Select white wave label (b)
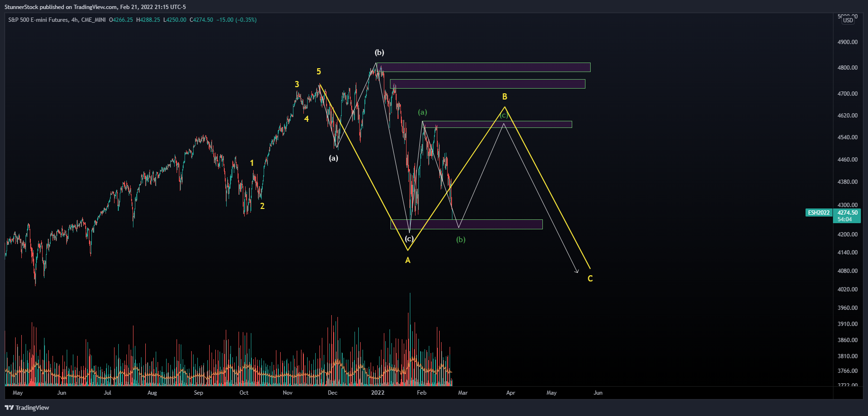Screen dimensions: 868x416 tap(380, 53)
